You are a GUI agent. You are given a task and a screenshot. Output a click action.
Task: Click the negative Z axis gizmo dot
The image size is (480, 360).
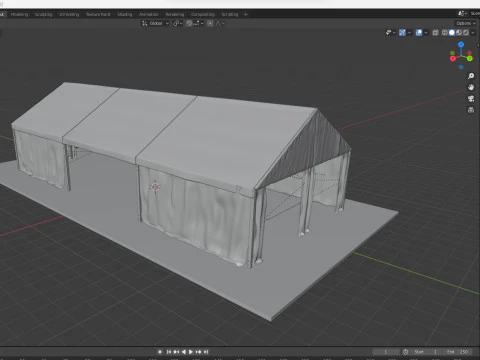[x=461, y=67]
